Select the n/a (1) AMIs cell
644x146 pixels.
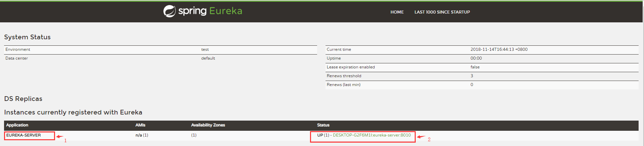pyautogui.click(x=142, y=135)
